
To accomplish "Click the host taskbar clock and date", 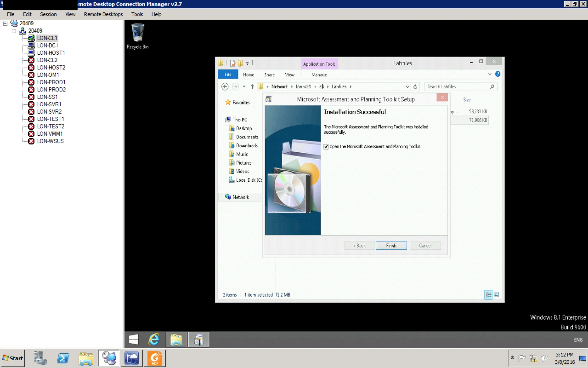I will pyautogui.click(x=565, y=358).
